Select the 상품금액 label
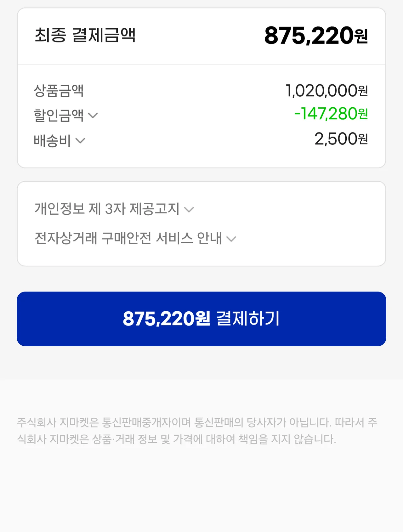This screenshot has width=403, height=532. point(59,91)
